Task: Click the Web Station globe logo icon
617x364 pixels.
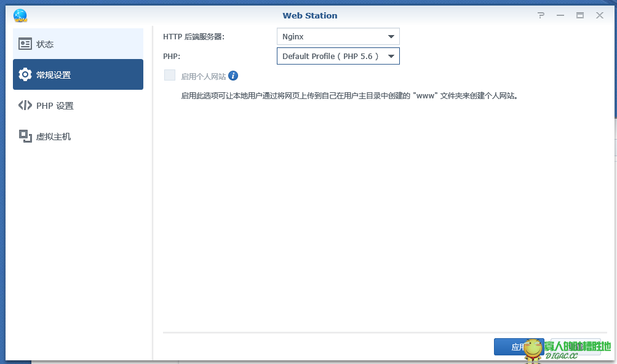Action: [x=20, y=16]
